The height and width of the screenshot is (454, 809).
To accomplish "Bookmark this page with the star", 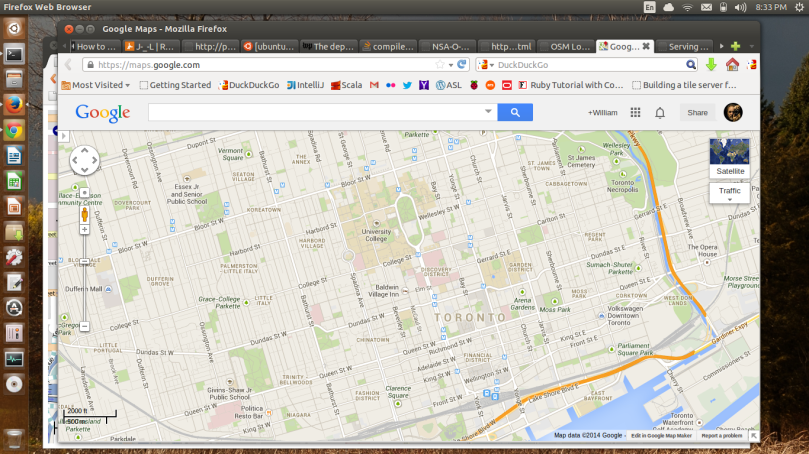I will (440, 65).
